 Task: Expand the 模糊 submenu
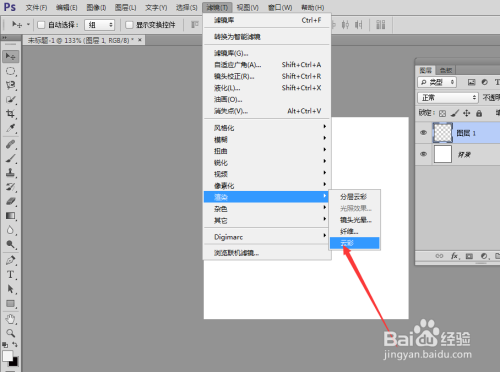click(x=267, y=139)
